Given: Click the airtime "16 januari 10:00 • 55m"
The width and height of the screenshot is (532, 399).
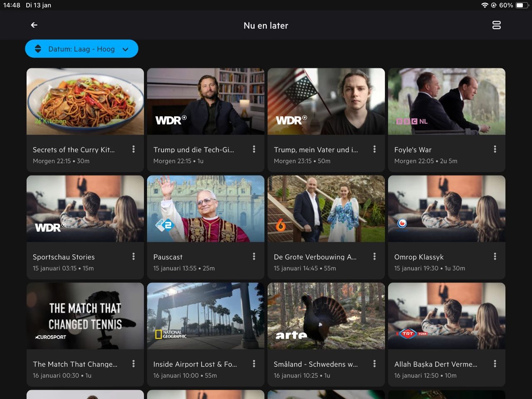Looking at the screenshot, I should (185, 375).
